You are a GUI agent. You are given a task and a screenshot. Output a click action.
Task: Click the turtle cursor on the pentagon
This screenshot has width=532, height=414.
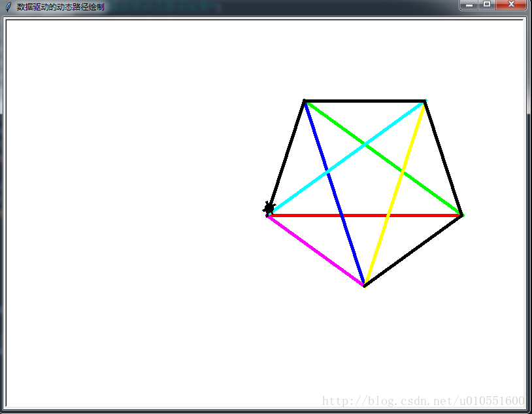pyautogui.click(x=269, y=207)
